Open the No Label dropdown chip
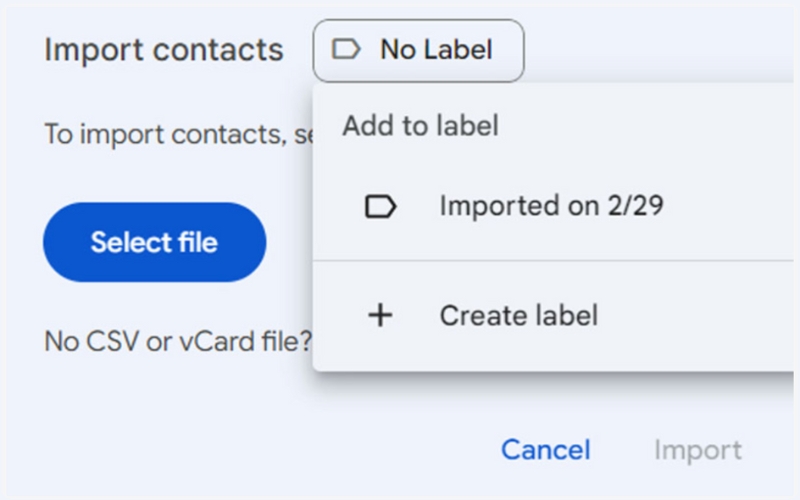This screenshot has height=500, width=800. (418, 50)
